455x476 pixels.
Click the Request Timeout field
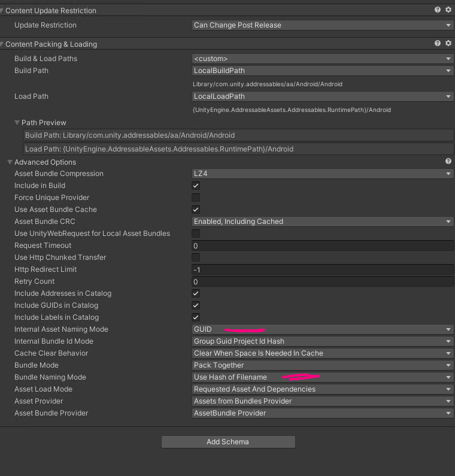(x=322, y=245)
